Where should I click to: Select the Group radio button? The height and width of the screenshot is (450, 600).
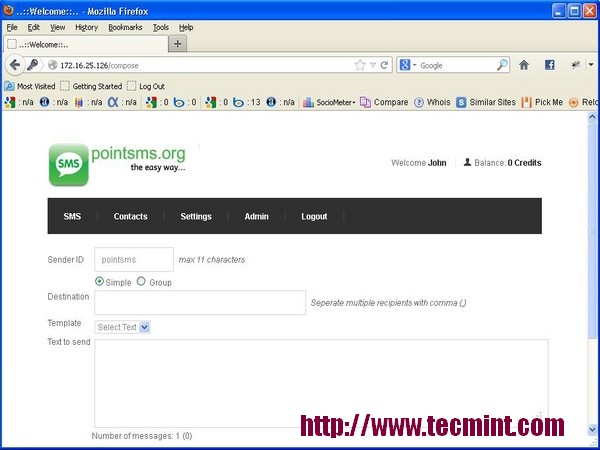coord(141,282)
